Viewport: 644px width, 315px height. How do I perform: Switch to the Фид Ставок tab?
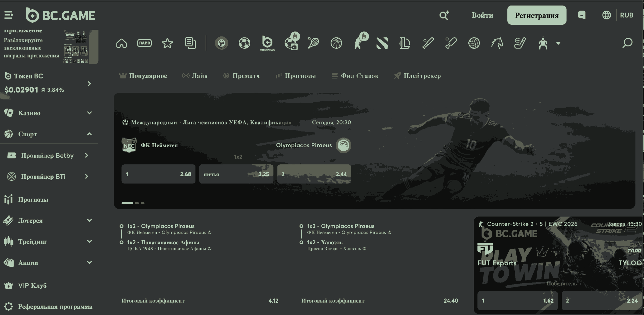355,76
